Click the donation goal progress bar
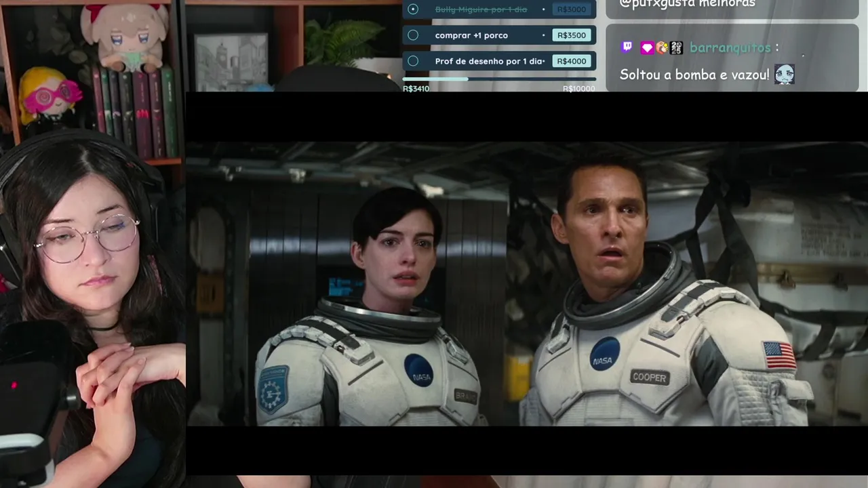The width and height of the screenshot is (868, 488). (x=499, y=79)
